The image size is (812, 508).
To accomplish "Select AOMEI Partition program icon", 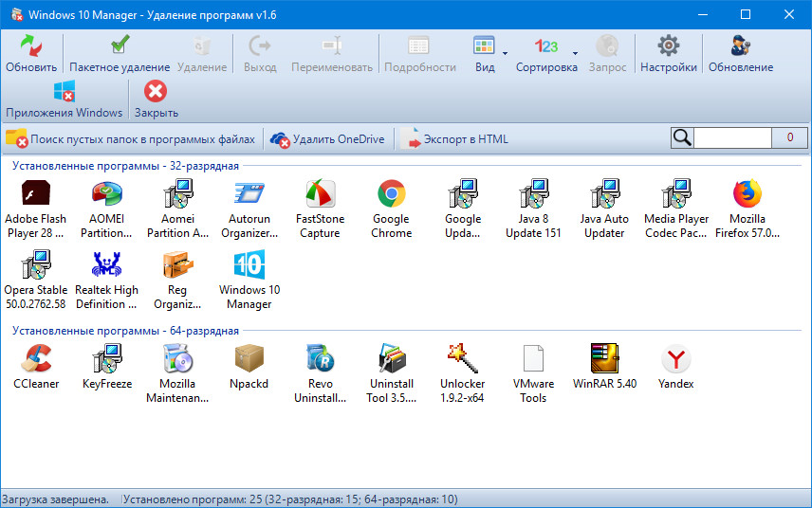I will (106, 194).
